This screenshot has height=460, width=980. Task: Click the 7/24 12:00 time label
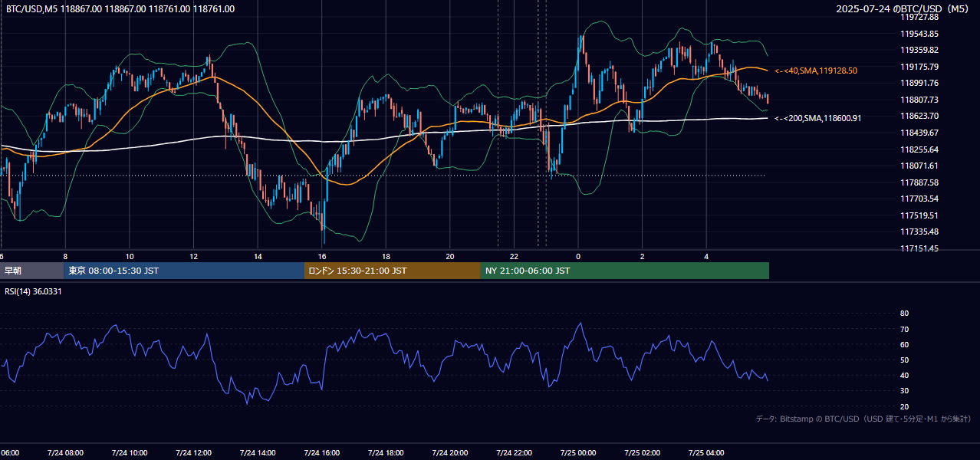tap(193, 453)
